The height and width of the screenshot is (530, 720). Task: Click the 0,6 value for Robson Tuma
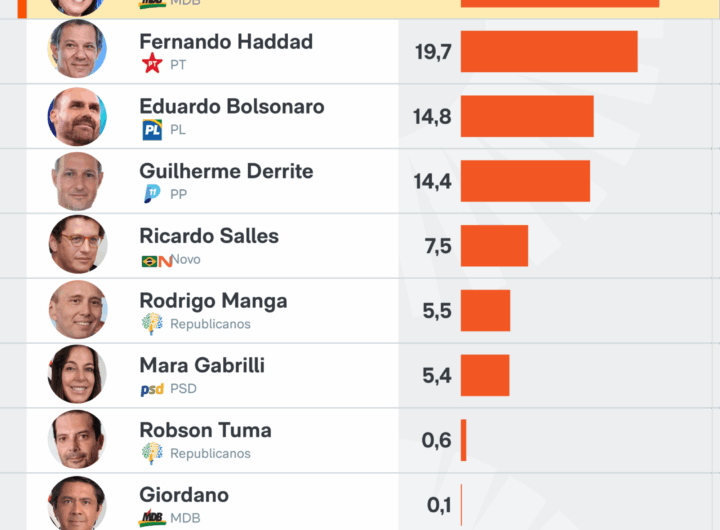tap(437, 440)
